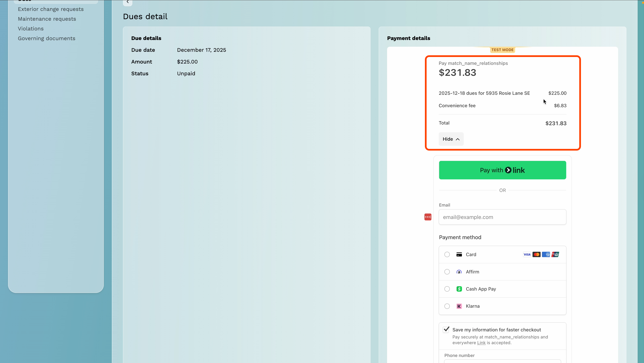644x363 pixels.
Task: Click the '$225.00' amount in Due details
Action: 187,62
